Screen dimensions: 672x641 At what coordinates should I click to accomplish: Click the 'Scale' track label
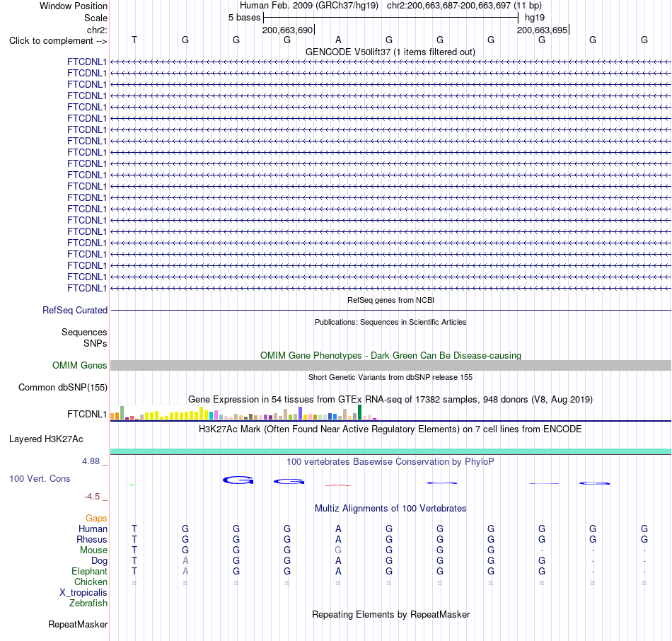95,18
